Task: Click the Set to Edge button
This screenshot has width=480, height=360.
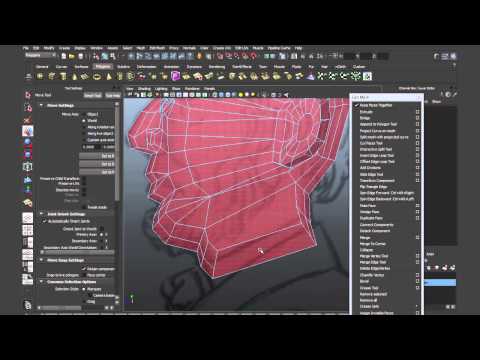Action: [x=97, y=164]
